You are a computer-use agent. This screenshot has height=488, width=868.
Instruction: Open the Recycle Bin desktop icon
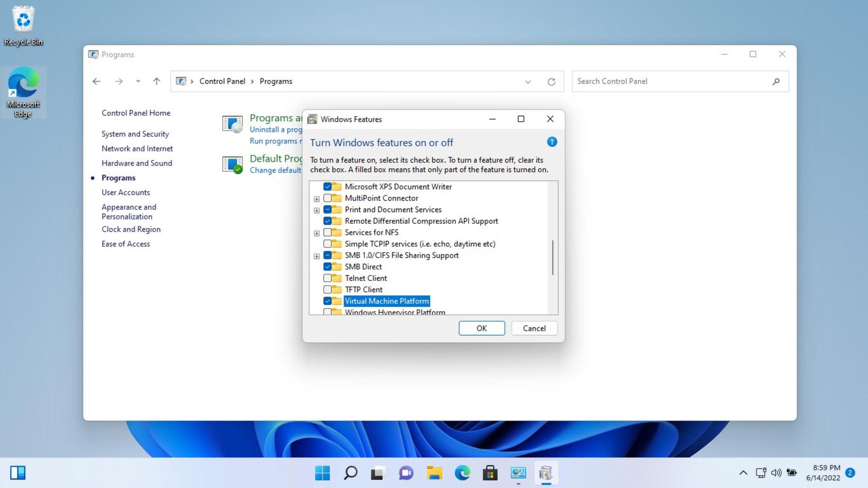pos(23,26)
